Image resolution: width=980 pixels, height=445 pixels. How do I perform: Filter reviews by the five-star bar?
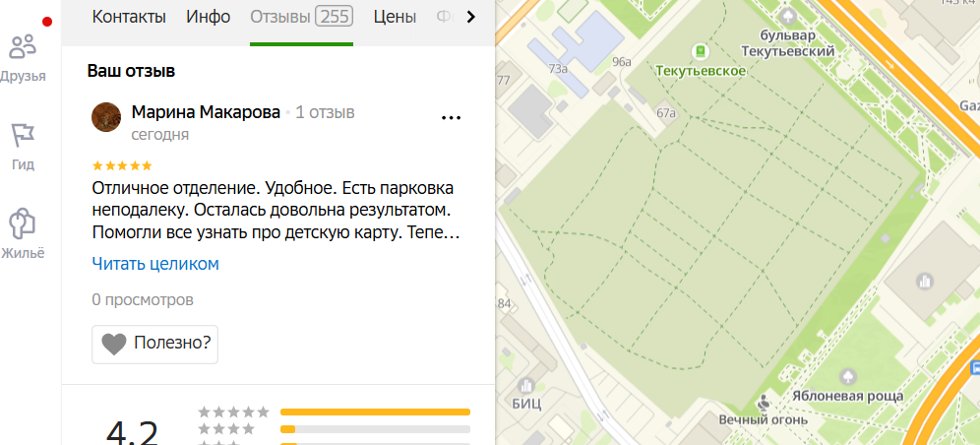pyautogui.click(x=375, y=412)
